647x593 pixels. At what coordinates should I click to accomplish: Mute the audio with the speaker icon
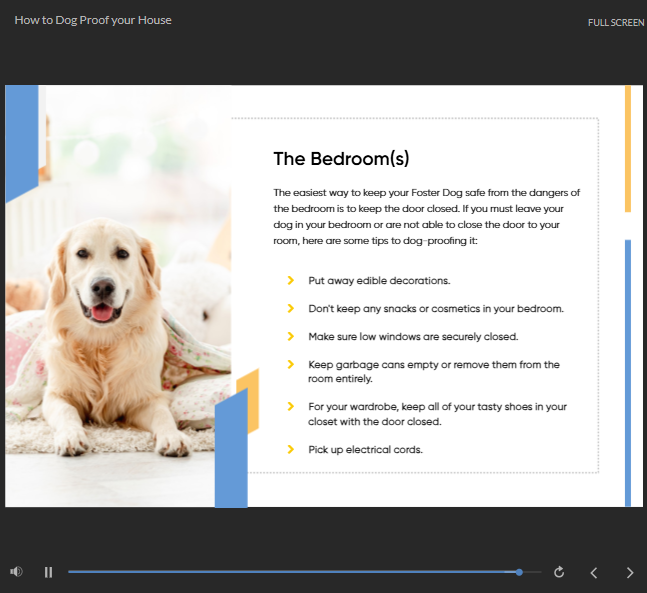coord(16,572)
